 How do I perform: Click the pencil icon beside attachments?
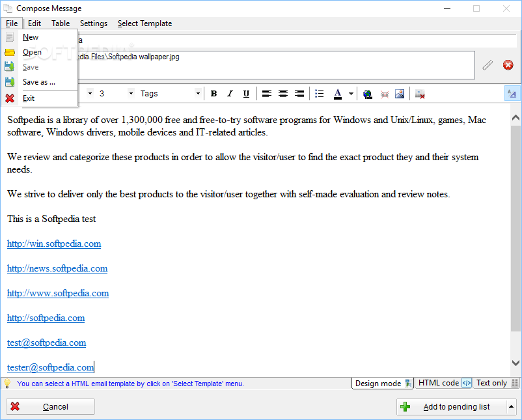click(x=488, y=65)
